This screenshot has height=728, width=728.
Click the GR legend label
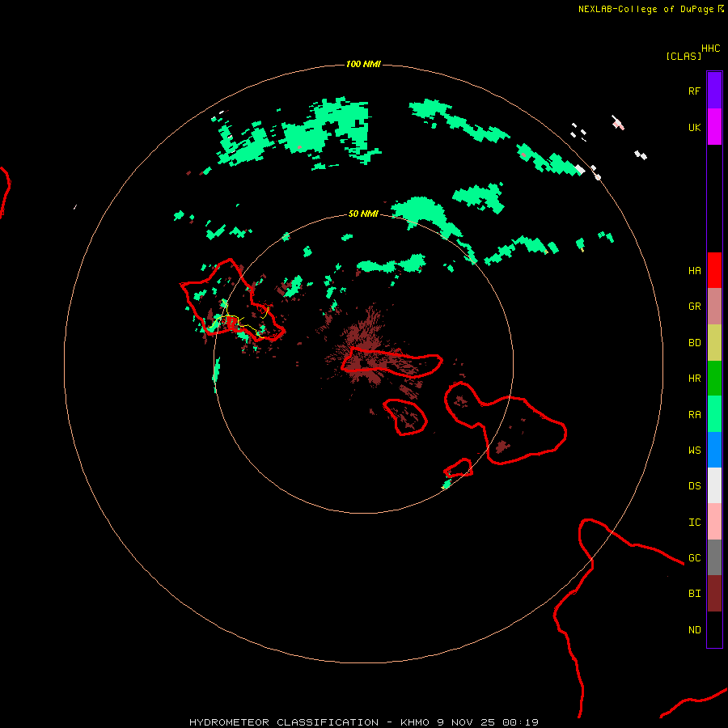pyautogui.click(x=694, y=307)
